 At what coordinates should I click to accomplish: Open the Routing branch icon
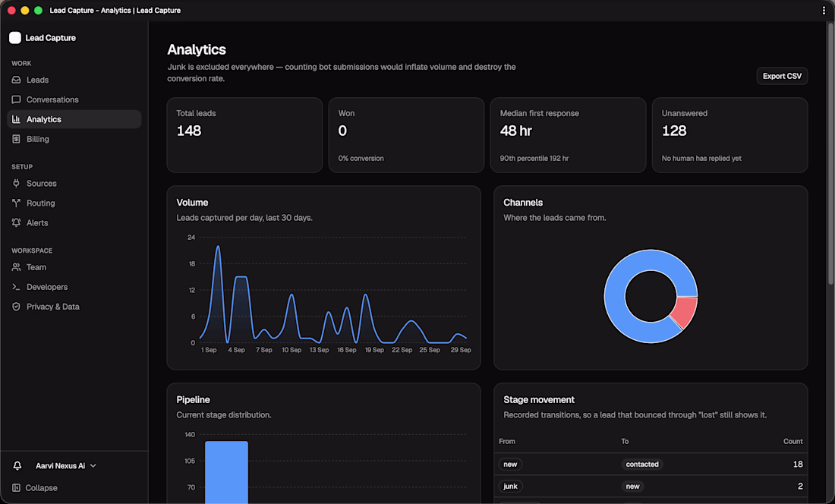(x=17, y=203)
